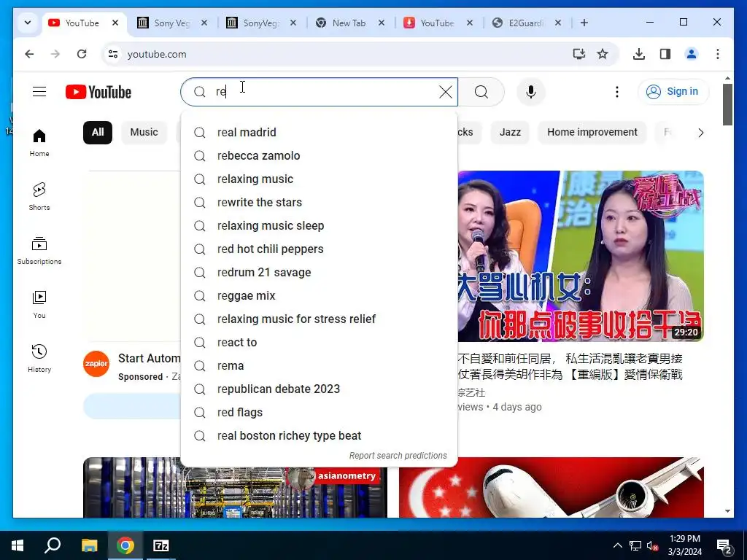Start voice search with microphone
The image size is (747, 560).
[531, 92]
